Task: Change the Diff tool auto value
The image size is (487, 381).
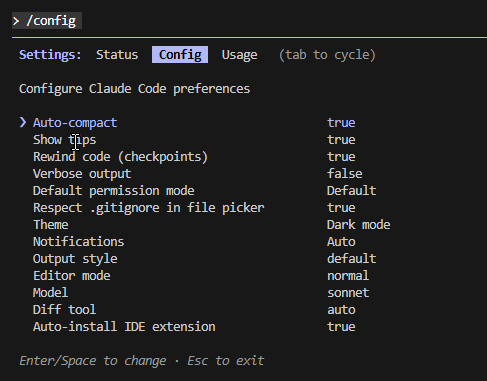Action: tap(341, 310)
